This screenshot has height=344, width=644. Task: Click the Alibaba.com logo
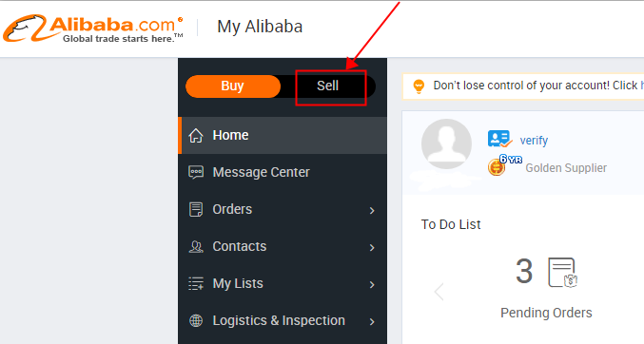click(x=93, y=28)
